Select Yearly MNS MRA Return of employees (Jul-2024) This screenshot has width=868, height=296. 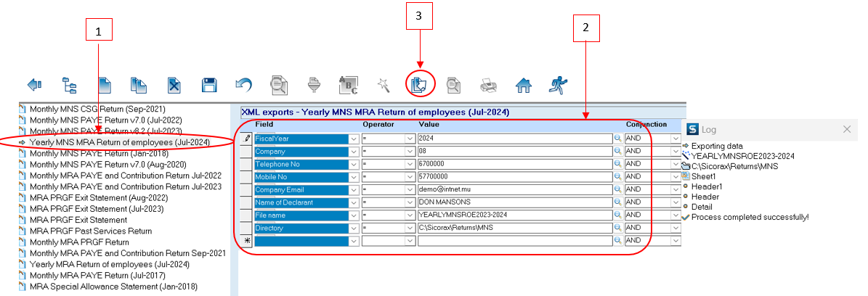pos(119,142)
